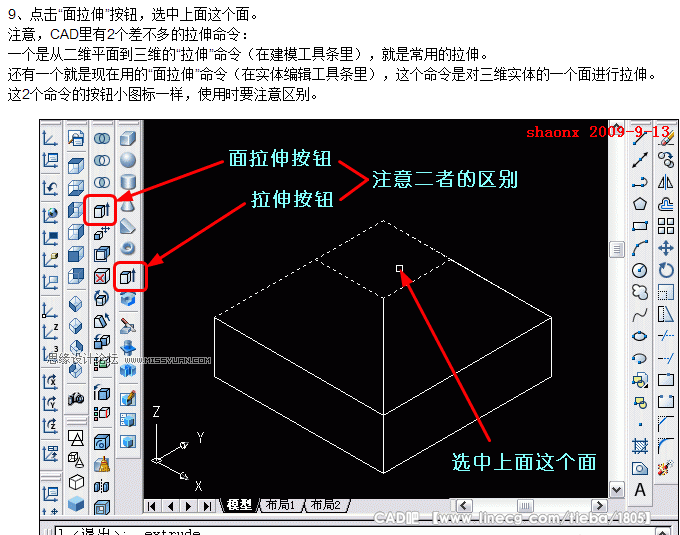Select Rotate Faces tool
Viewport: 680px width, 535px height.
(x=102, y=298)
